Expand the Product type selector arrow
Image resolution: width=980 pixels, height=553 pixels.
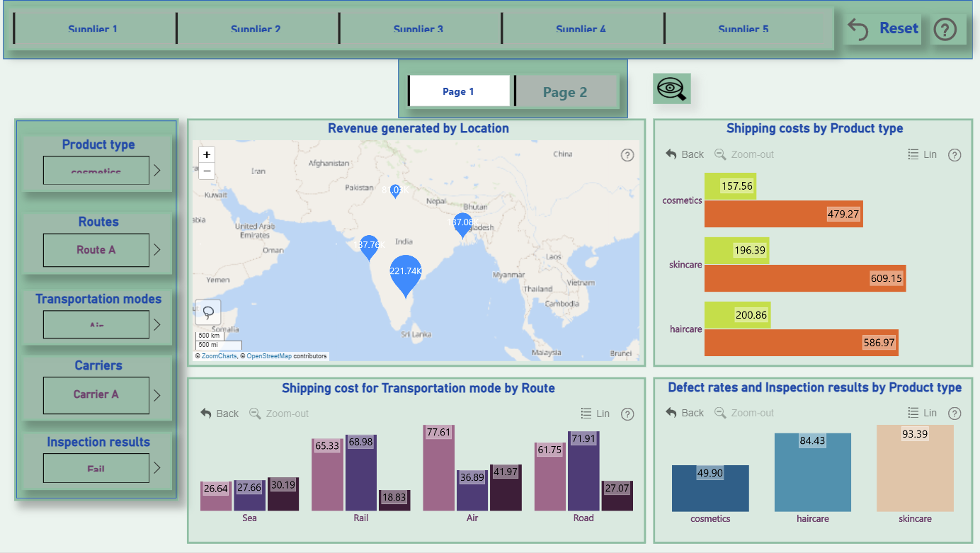(157, 171)
